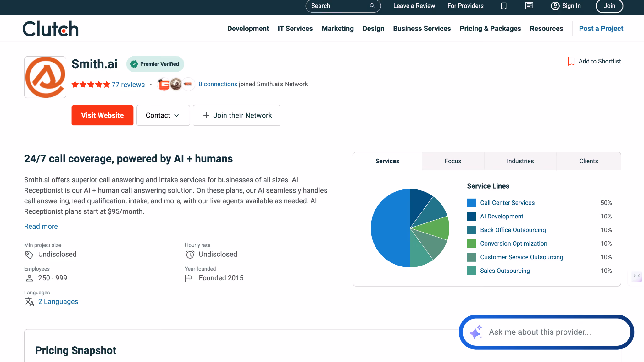Image resolution: width=644 pixels, height=362 pixels.
Task: Expand the Contact dropdown
Action: pos(163,115)
